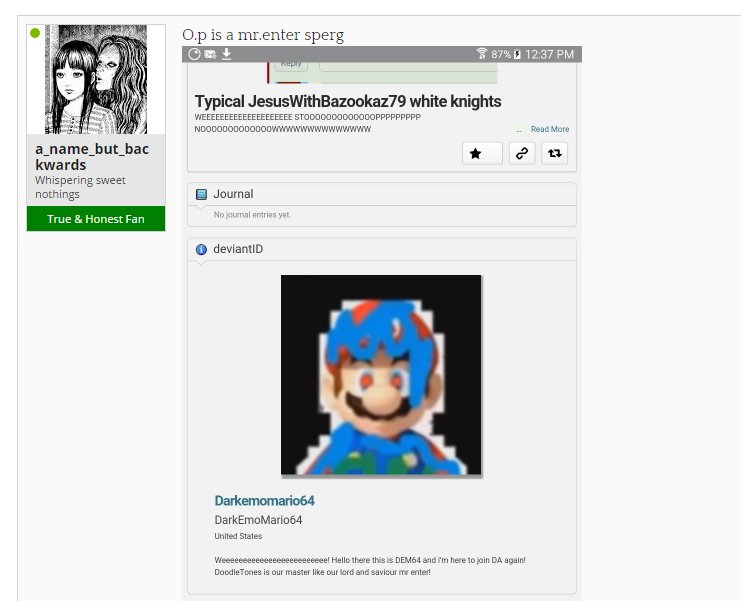Click the star favorite button

point(476,153)
